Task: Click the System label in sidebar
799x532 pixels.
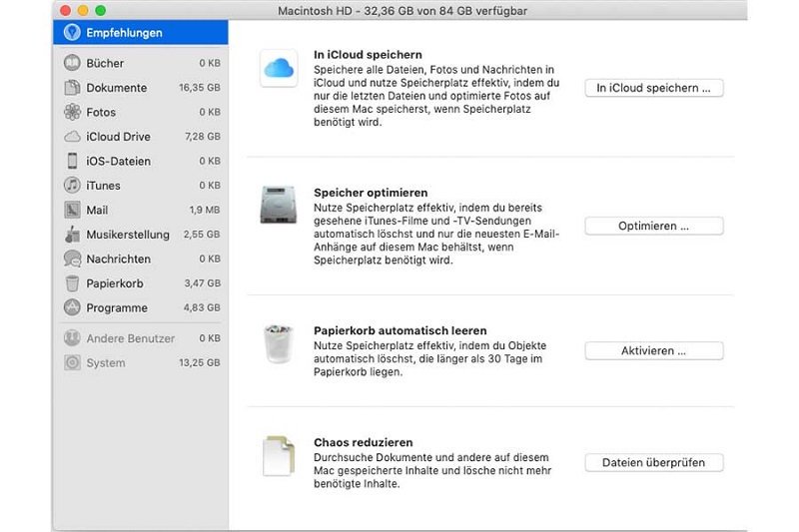Action: [x=106, y=363]
